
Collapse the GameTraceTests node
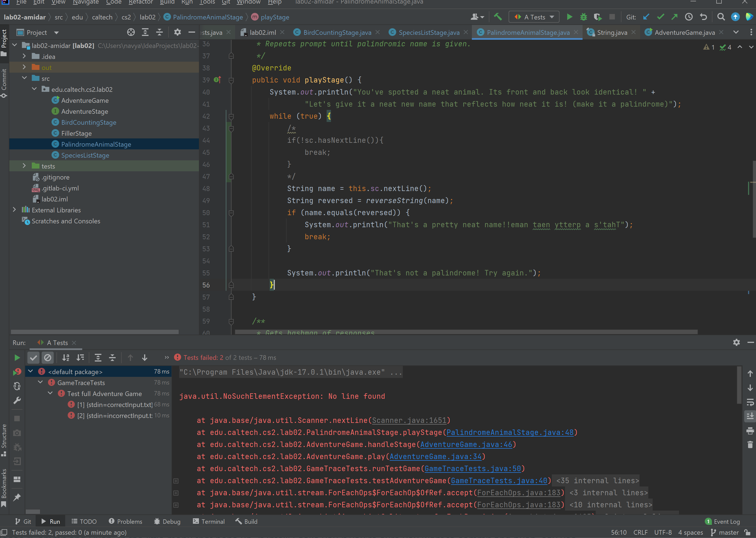coord(40,382)
